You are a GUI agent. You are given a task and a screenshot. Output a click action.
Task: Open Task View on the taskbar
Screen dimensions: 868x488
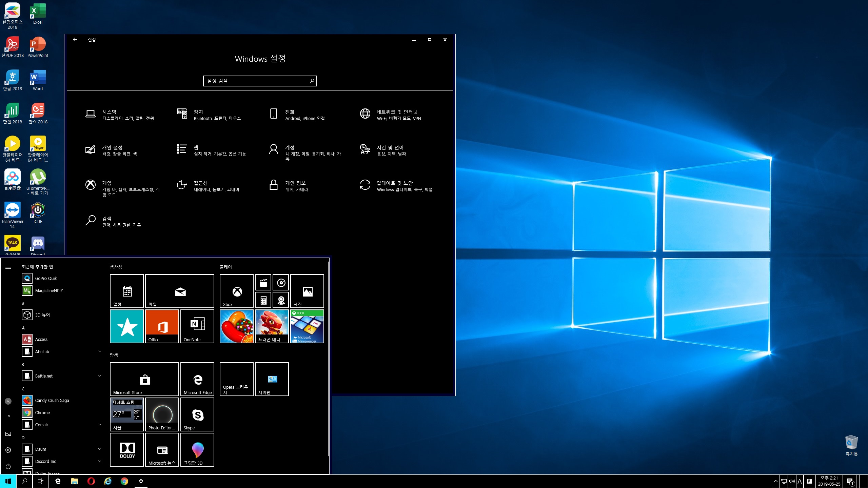pos(41,481)
